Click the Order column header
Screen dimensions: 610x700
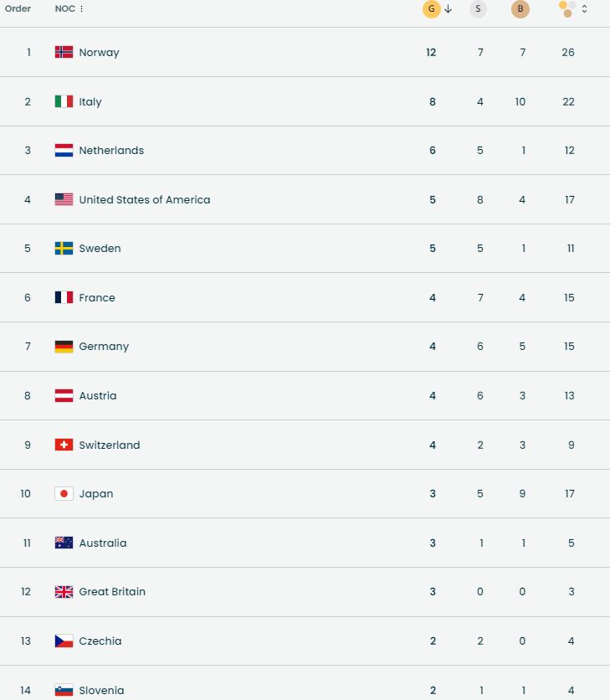coord(18,9)
